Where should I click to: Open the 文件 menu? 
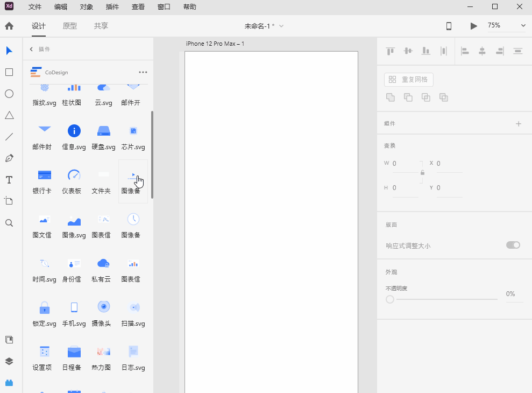[x=34, y=7]
